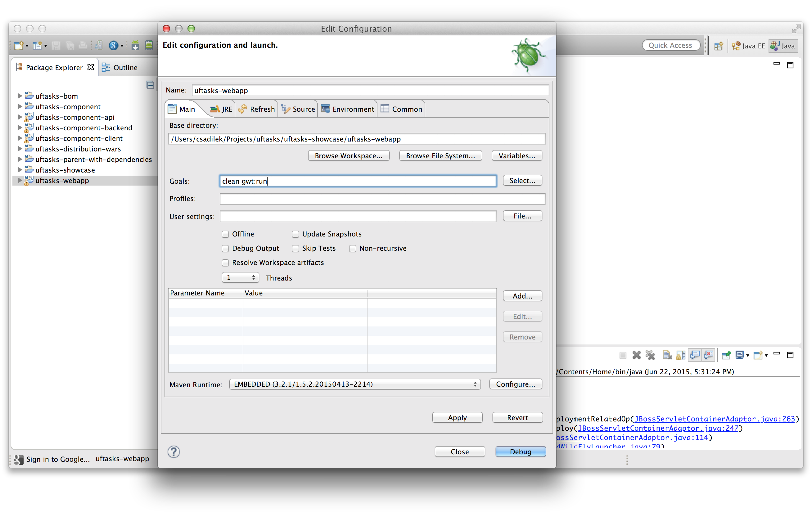
Task: Switch to the JRE tab
Action: 220,109
